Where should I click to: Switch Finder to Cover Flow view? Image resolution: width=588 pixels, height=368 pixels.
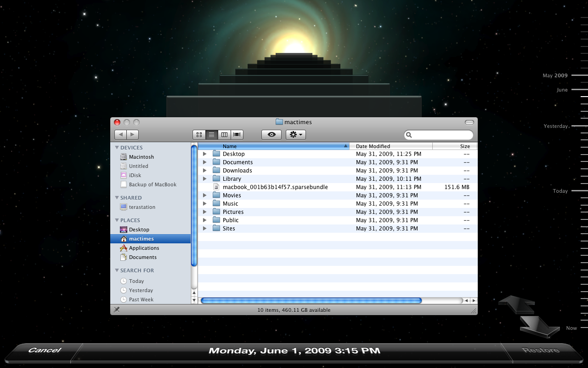click(x=237, y=135)
